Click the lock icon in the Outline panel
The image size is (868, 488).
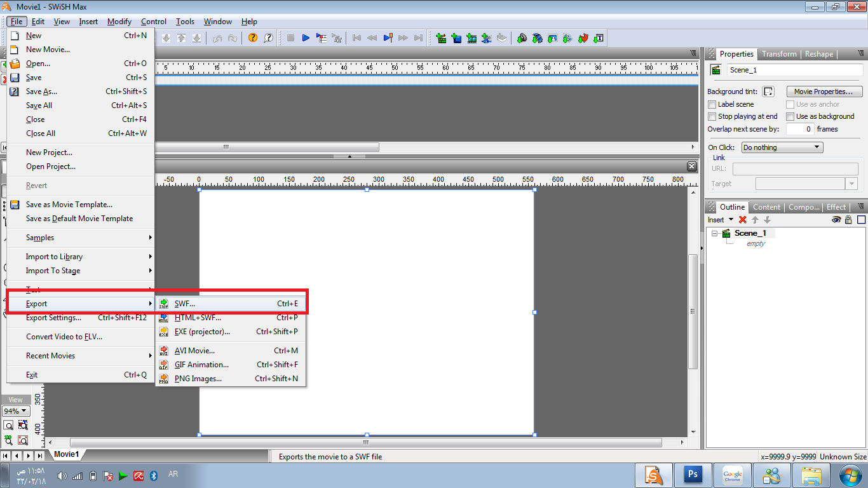coord(848,220)
